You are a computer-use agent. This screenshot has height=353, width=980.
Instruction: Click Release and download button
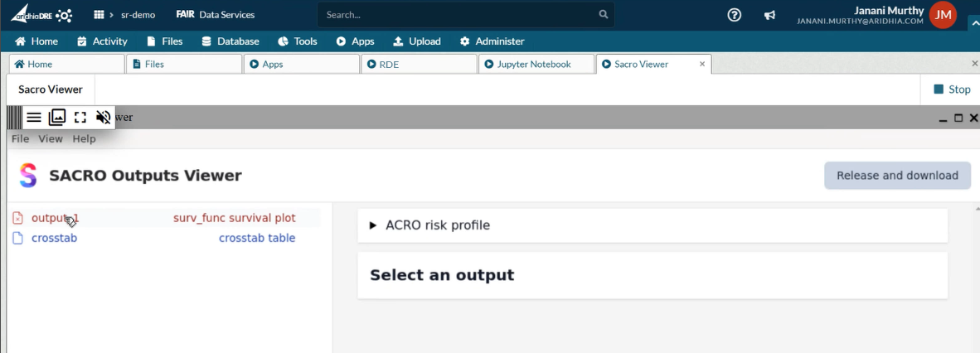click(897, 176)
